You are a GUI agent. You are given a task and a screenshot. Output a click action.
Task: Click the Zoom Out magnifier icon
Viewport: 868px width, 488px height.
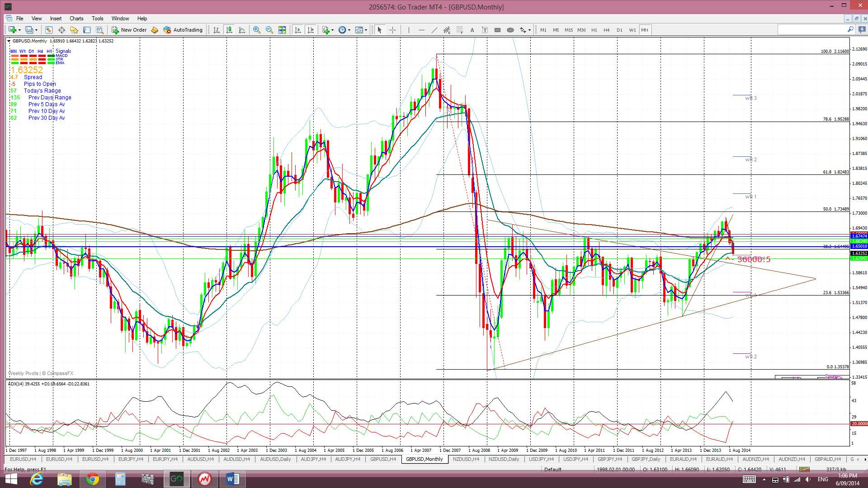point(269,30)
